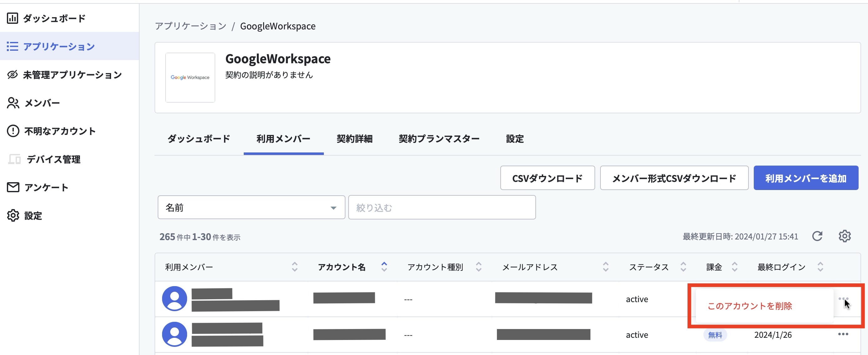Click the second row's active status
Screen dimensions: 868x355
(x=637, y=335)
